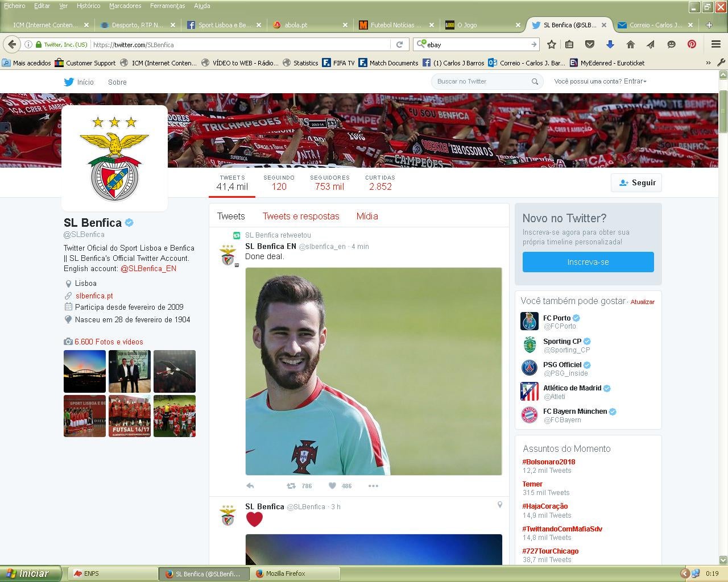Click the magnifier icon in Twitter search
The width and height of the screenshot is (728, 582).
click(535, 82)
